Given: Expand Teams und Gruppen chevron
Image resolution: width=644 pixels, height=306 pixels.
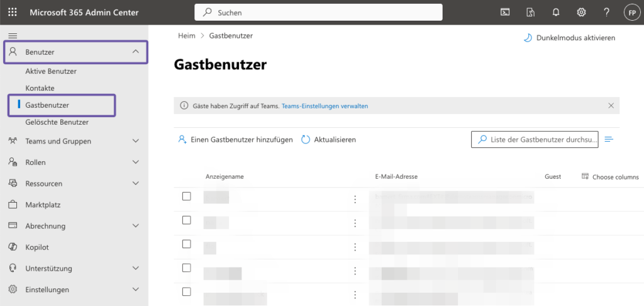Looking at the screenshot, I should 136,140.
